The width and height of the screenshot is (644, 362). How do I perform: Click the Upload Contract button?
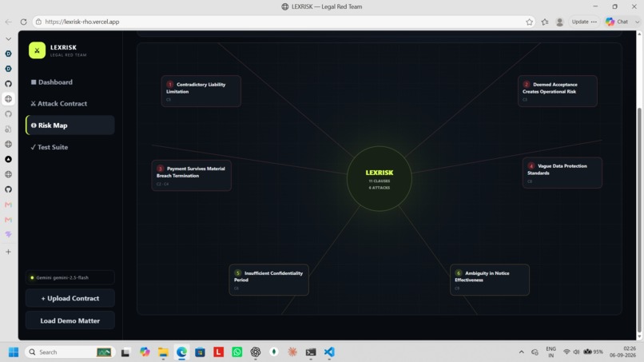pyautogui.click(x=70, y=298)
